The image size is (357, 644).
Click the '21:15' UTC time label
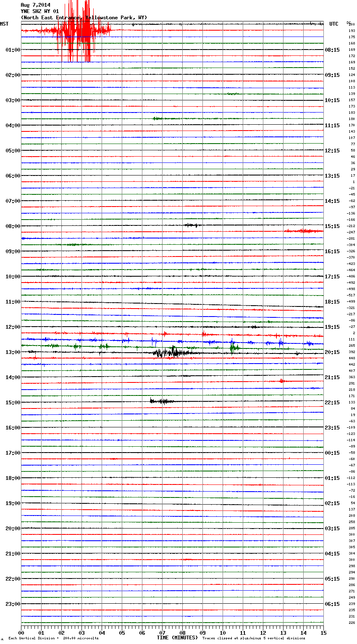tap(332, 377)
